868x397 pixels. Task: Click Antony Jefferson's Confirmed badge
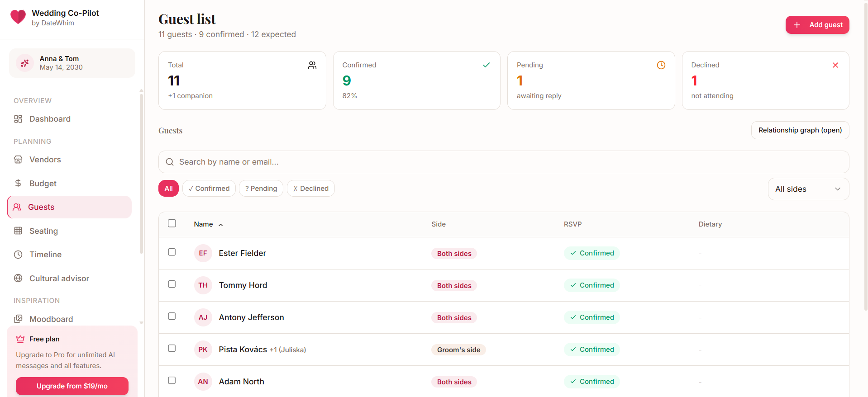(592, 317)
